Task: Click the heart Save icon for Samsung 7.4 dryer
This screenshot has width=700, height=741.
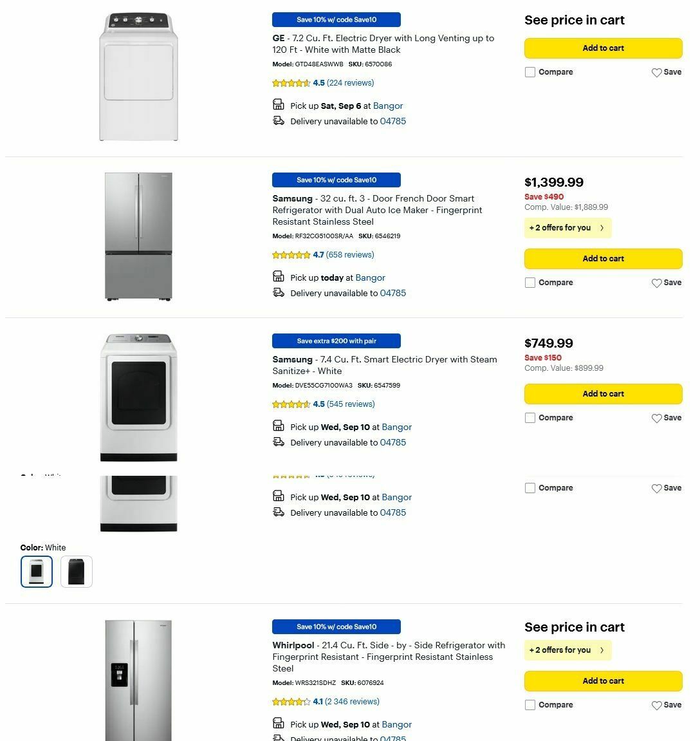Action: [657, 418]
